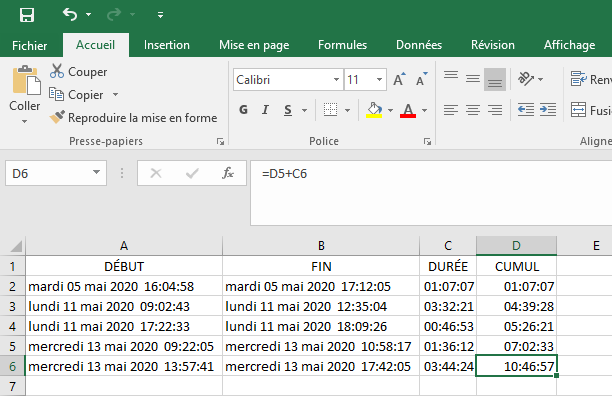
Task: Expand the font size 11 dropdown
Action: [x=379, y=80]
